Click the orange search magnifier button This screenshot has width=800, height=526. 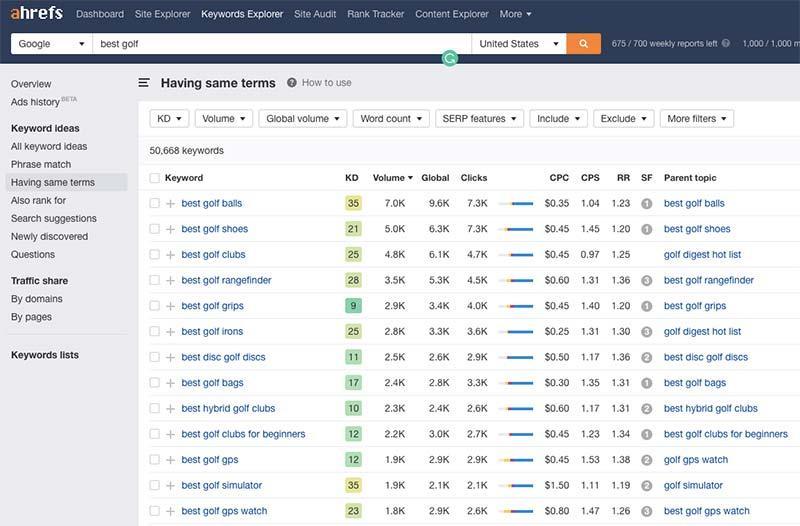pos(584,44)
